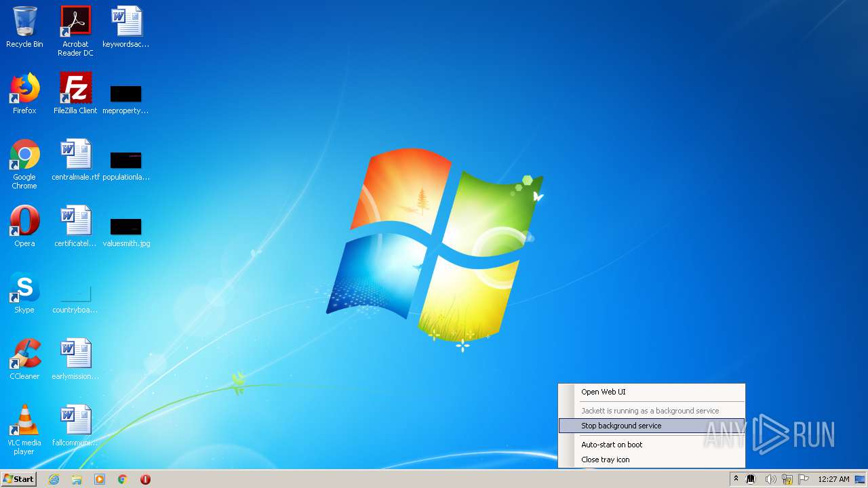Select the fallcommunit Word document

click(x=75, y=426)
